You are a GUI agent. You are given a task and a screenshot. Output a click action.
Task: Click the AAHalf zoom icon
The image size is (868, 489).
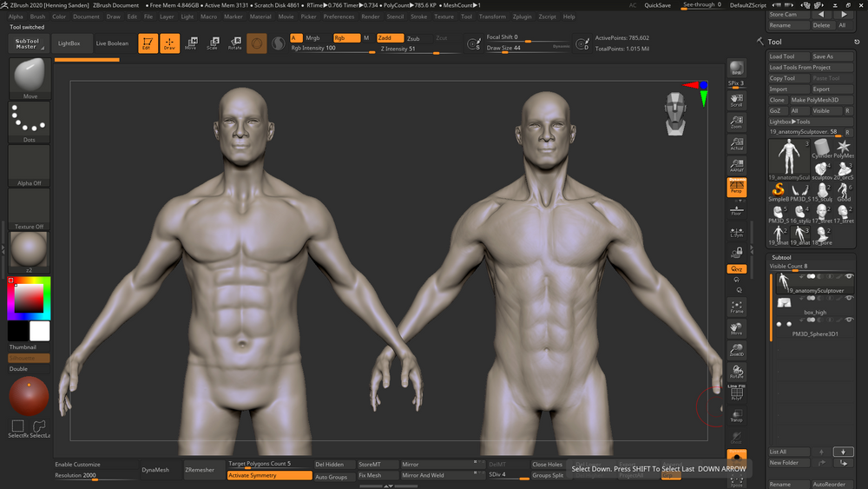[736, 166]
